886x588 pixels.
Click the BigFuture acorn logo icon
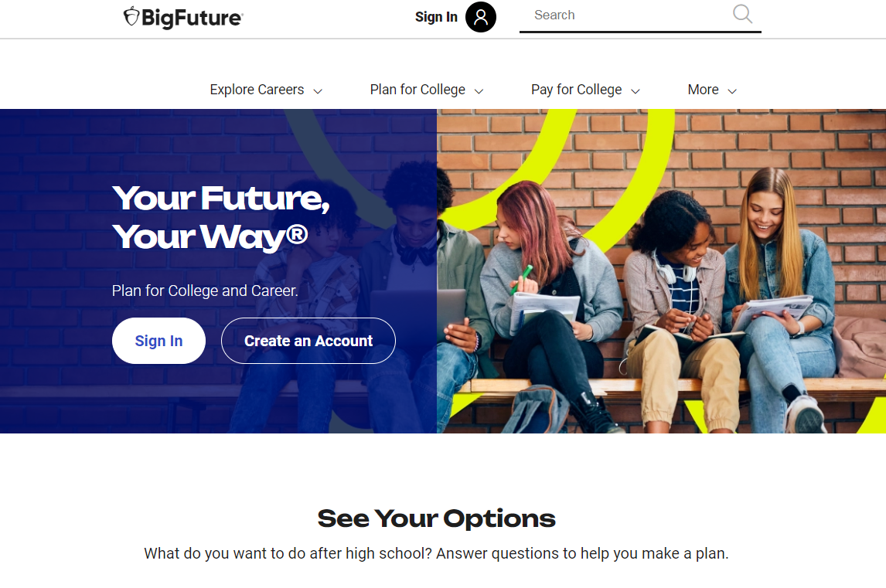coord(131,16)
